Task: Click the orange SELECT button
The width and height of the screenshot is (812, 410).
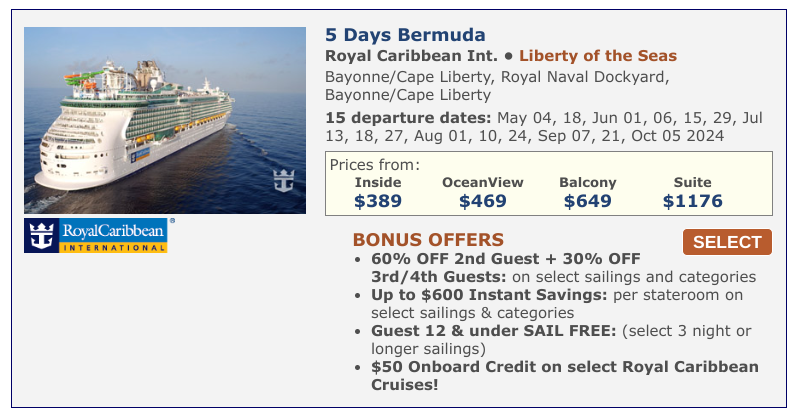Action: pyautogui.click(x=727, y=242)
